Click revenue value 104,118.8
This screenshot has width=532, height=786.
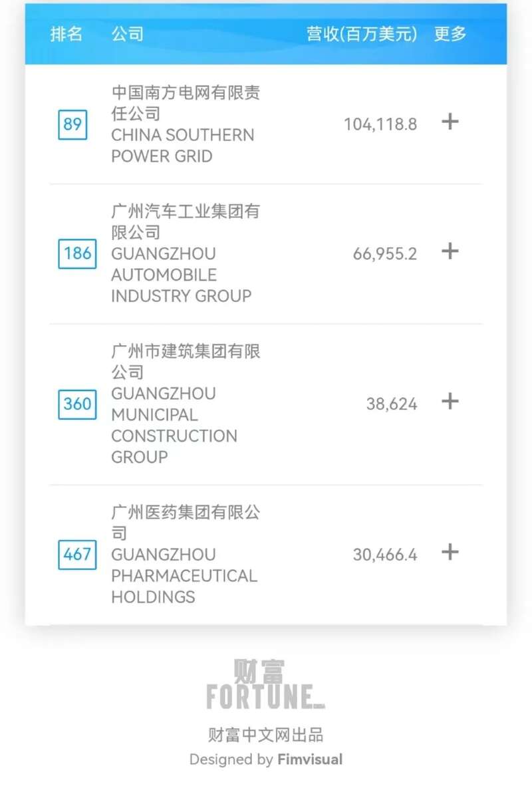(x=380, y=124)
